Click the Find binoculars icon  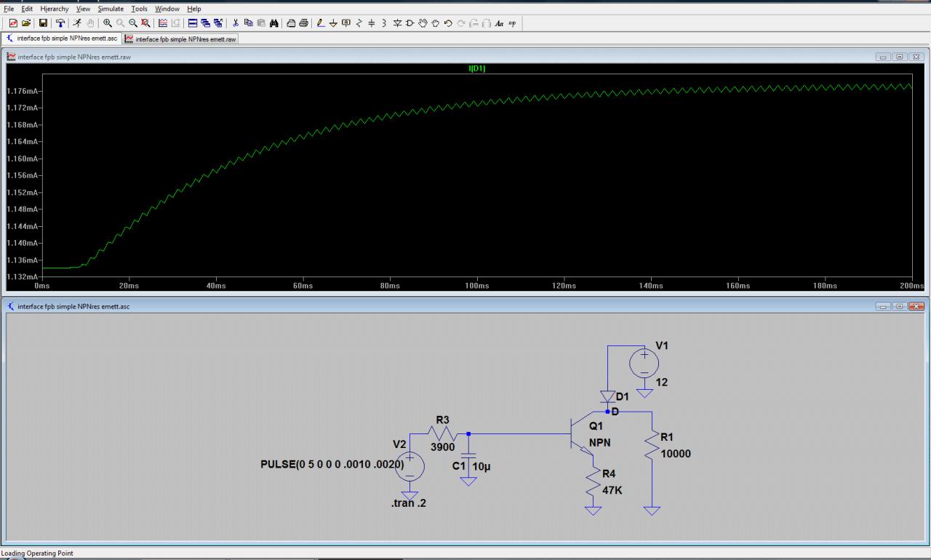click(x=274, y=23)
